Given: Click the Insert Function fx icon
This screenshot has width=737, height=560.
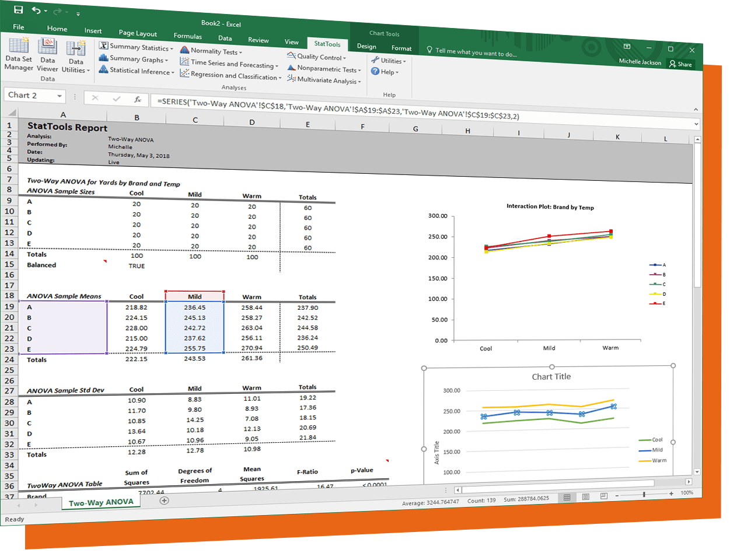Looking at the screenshot, I should 138,100.
